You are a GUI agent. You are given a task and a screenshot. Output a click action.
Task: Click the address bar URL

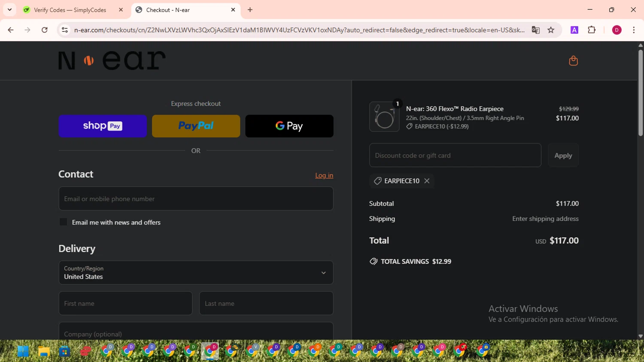299,30
